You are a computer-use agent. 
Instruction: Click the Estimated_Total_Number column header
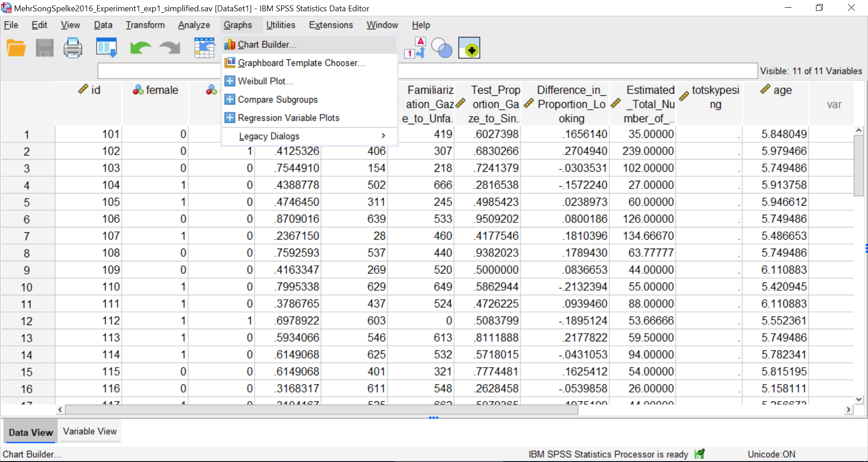pos(643,103)
